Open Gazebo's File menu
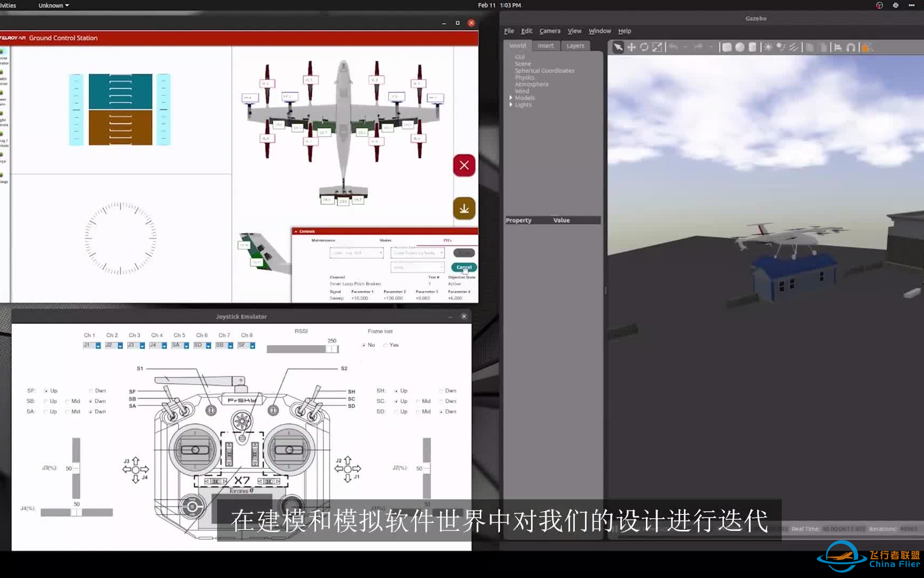924x578 pixels. [509, 31]
